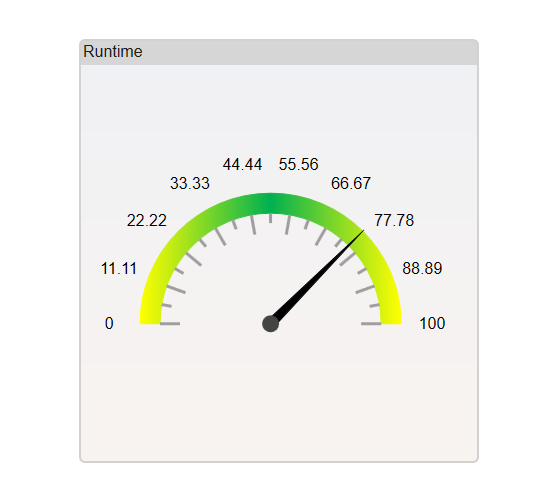The image size is (558, 502).
Task: Click the Runtime panel gray header bar
Action: click(279, 52)
